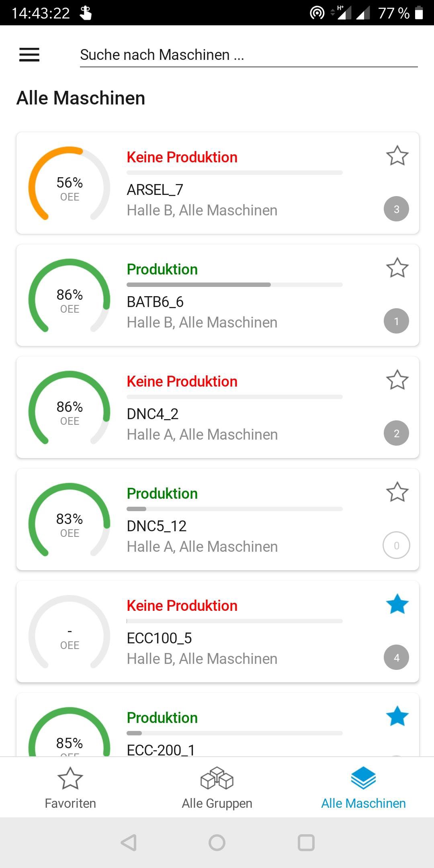Favorite the ARSEL_7 machine with star
This screenshot has height=868, width=434.
coord(397,156)
